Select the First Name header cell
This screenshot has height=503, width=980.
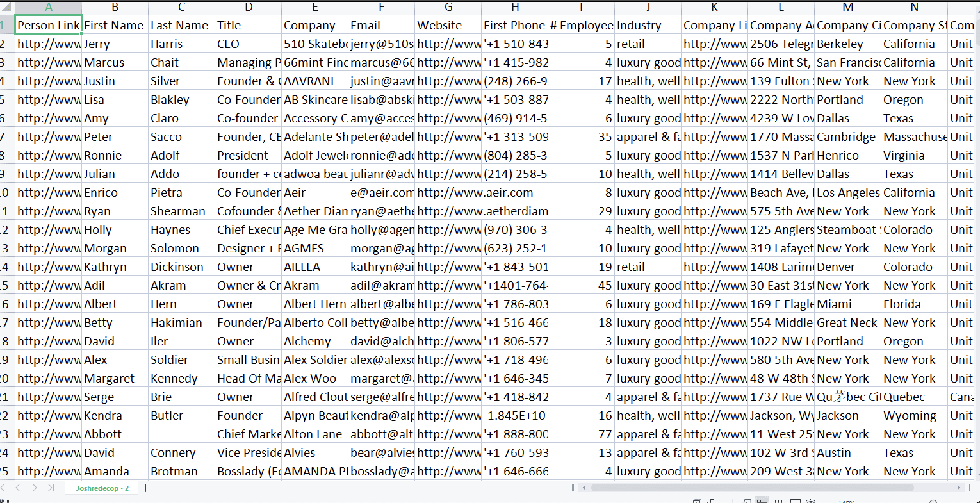[115, 25]
